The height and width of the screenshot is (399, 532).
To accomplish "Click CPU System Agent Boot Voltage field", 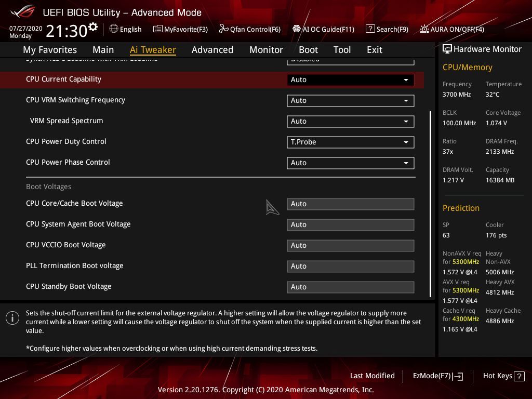I will [350, 224].
